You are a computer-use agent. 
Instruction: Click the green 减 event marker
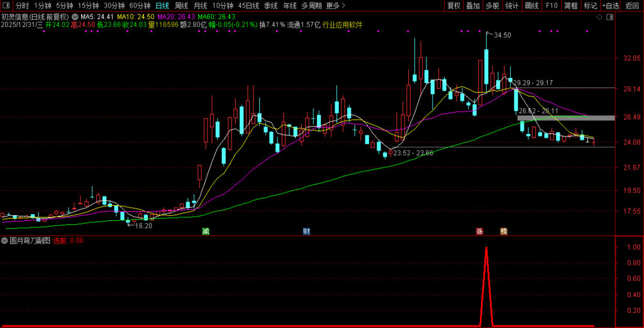point(205,232)
